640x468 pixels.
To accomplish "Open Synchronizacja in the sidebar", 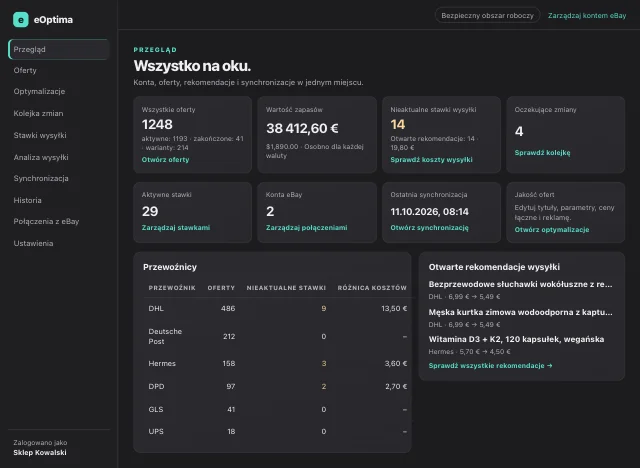I will tap(41, 178).
